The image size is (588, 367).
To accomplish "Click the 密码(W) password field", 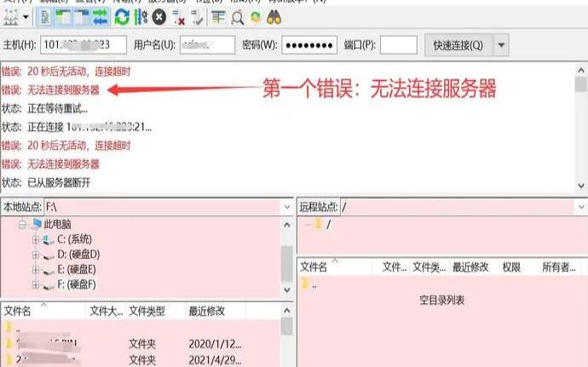I will 309,45.
